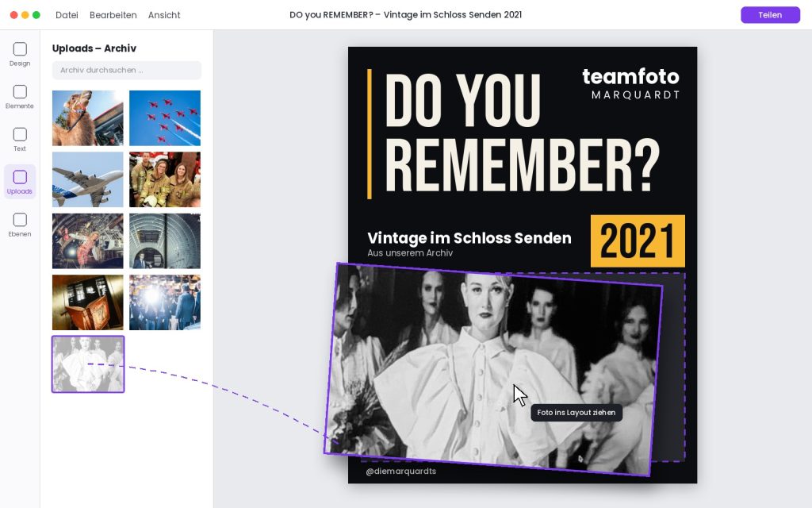Open the Design panel in sidebar

coord(20,55)
